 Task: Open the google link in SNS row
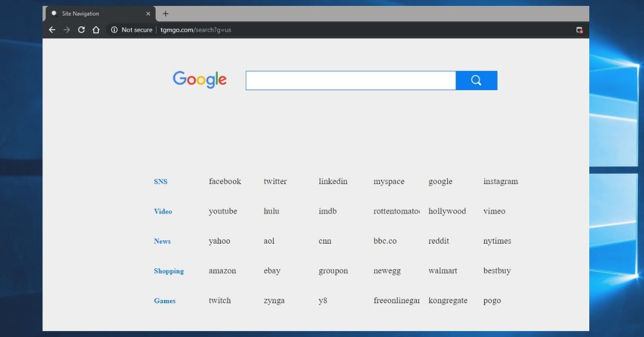(441, 182)
